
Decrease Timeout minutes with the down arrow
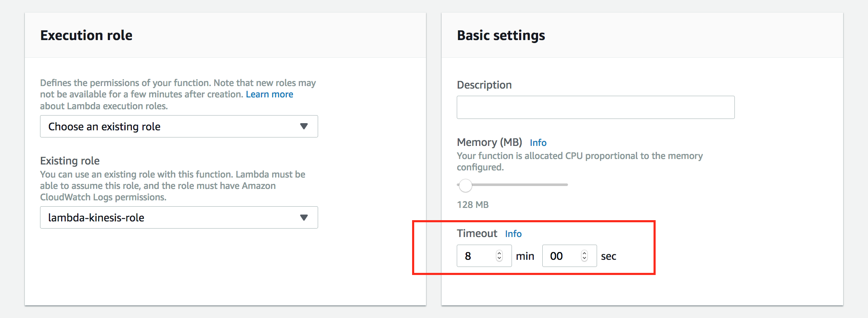click(x=499, y=259)
